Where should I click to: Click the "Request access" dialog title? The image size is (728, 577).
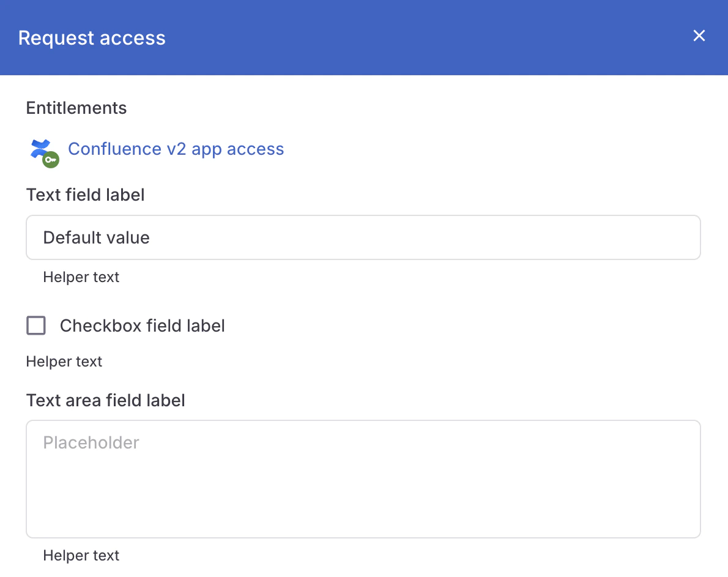(x=92, y=38)
